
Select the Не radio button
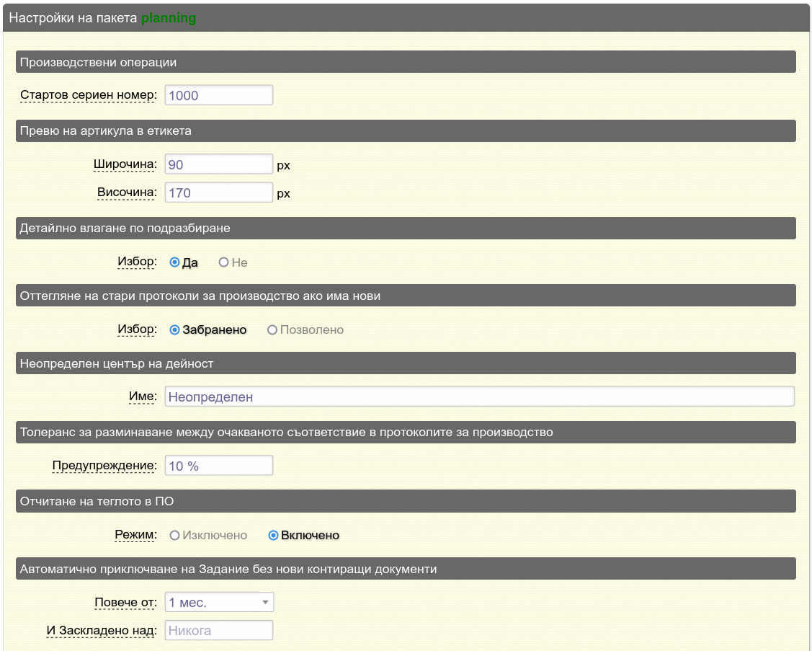pos(223,262)
